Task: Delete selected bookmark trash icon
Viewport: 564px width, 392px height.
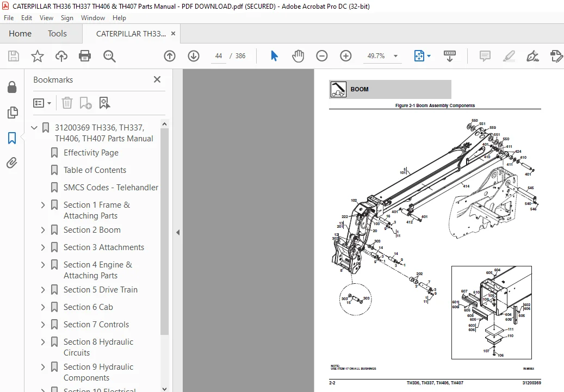Action: pos(67,103)
